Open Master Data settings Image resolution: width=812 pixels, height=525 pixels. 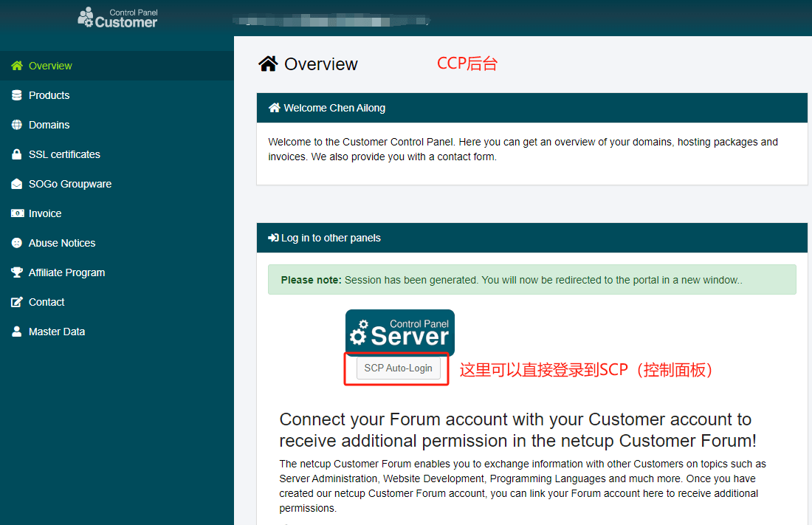(57, 332)
